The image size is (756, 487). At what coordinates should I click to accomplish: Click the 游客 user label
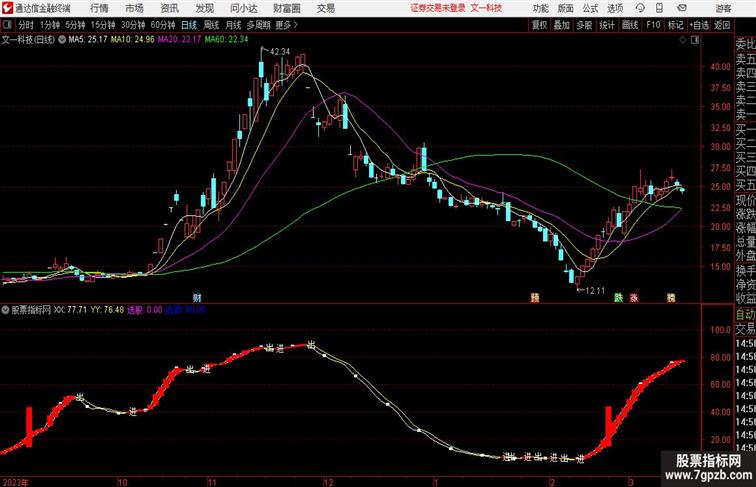[723, 8]
